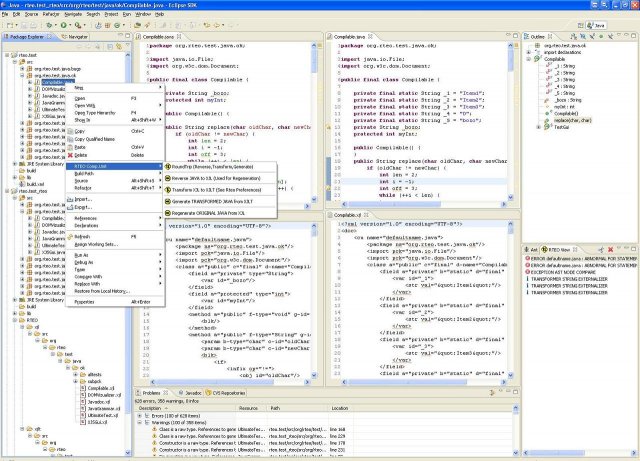Open the Run toolbar button dropdown arrow
The width and height of the screenshot is (640, 461).
pyautogui.click(x=69, y=25)
